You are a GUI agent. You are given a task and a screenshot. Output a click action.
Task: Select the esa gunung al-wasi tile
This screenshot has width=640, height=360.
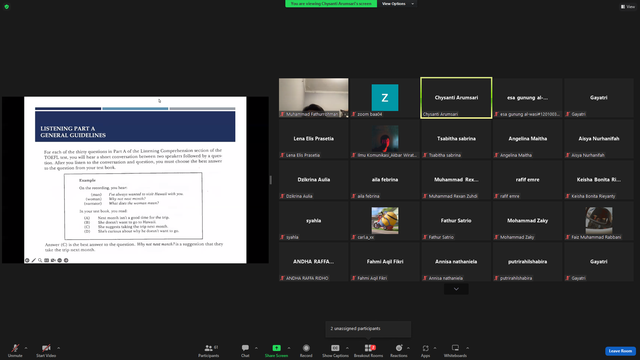pyautogui.click(x=527, y=98)
